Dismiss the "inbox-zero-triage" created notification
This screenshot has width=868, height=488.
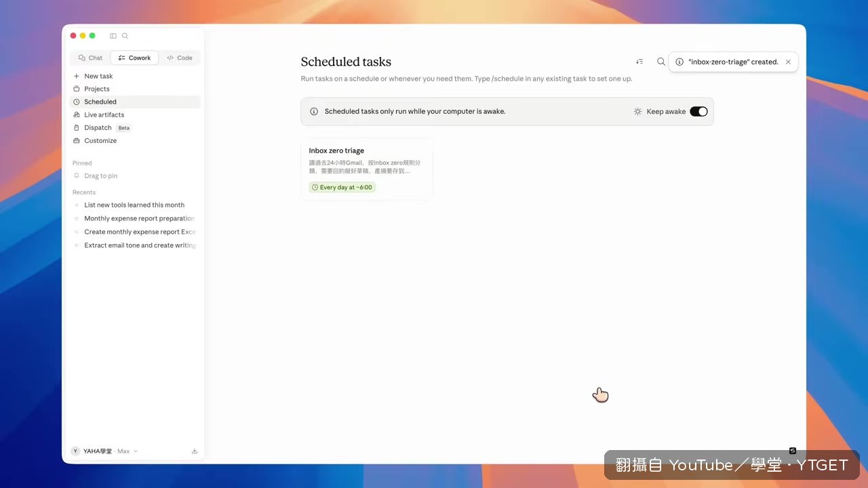tap(788, 62)
